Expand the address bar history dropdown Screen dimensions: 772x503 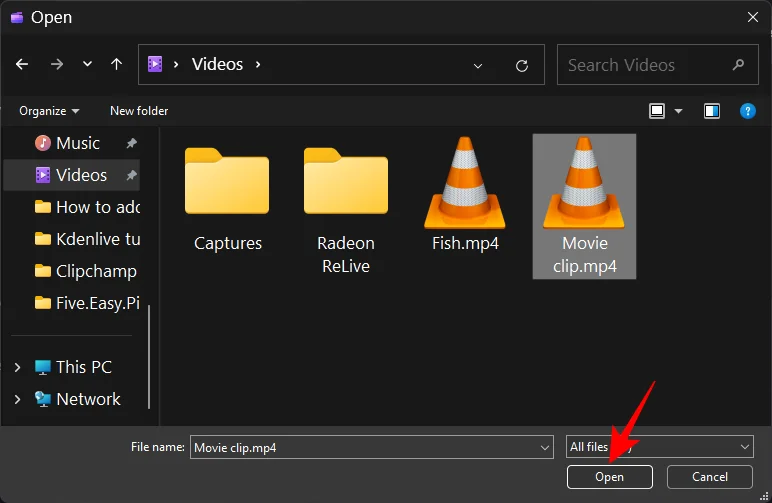[477, 65]
